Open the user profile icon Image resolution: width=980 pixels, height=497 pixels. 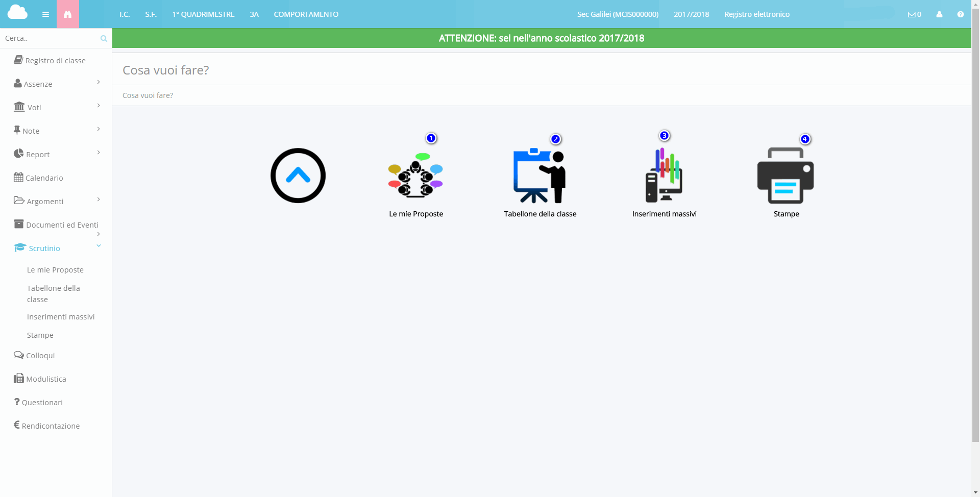coord(939,14)
